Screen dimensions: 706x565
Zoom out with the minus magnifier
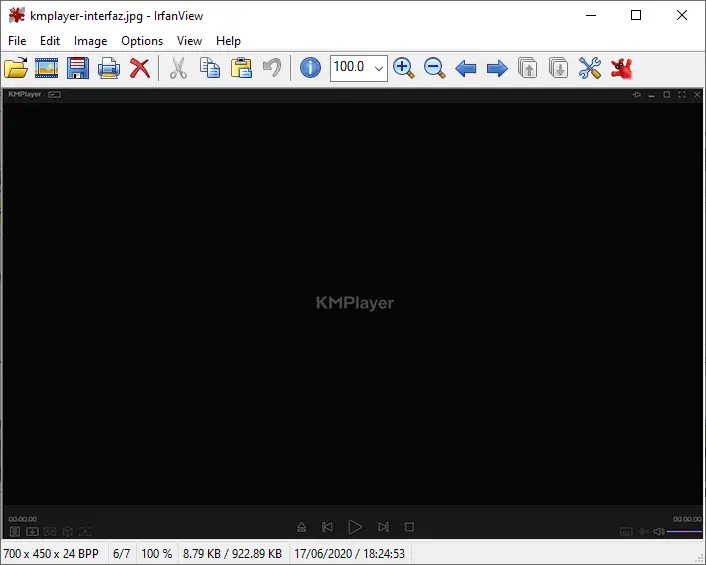[x=434, y=68]
